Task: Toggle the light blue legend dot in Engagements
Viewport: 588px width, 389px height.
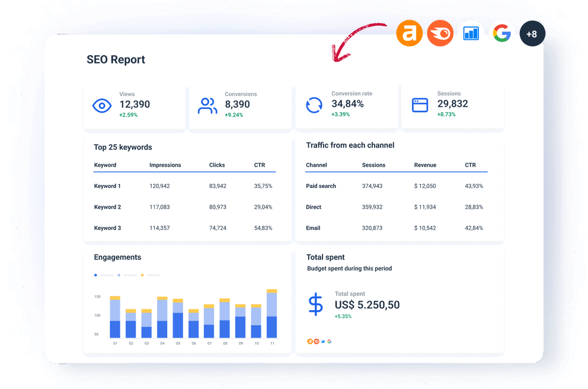Action: point(119,275)
